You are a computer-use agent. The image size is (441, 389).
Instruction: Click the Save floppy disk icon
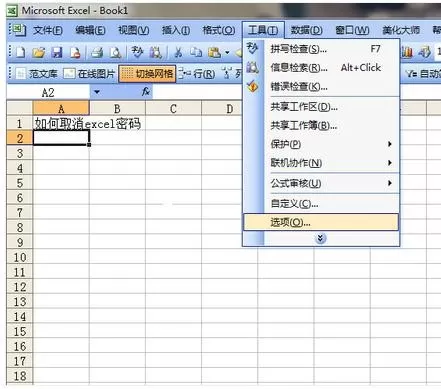point(57,52)
